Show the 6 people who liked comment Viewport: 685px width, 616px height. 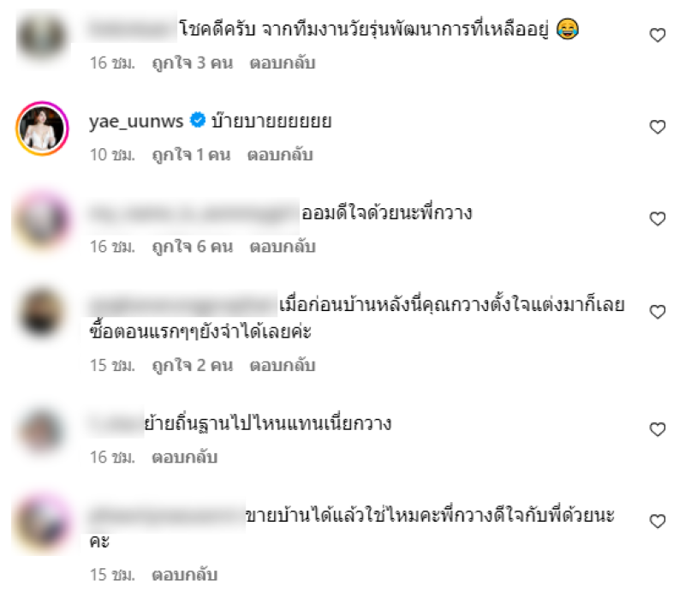point(192,247)
